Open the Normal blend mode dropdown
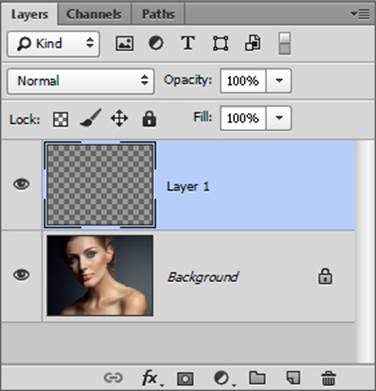 tap(81, 81)
